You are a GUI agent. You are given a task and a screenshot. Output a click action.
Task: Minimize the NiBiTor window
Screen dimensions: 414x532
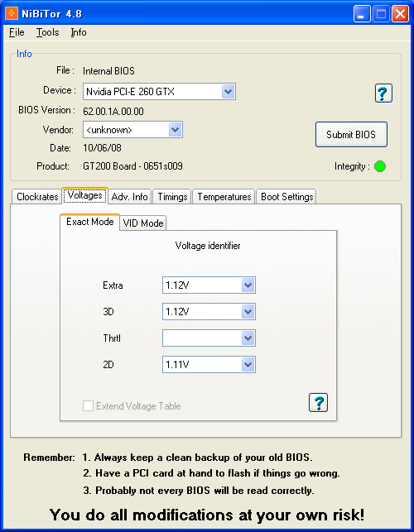pyautogui.click(x=362, y=14)
